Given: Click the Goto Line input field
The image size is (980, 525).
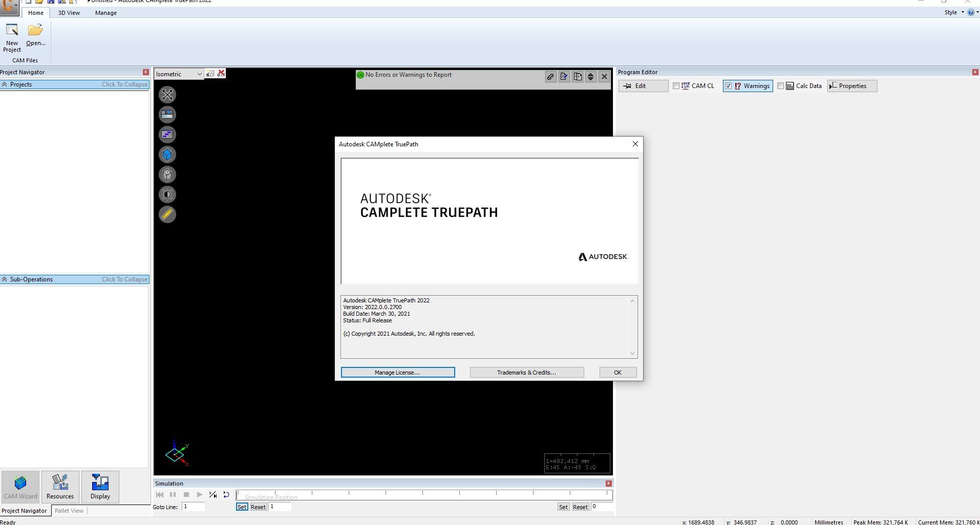Looking at the screenshot, I should coord(193,507).
